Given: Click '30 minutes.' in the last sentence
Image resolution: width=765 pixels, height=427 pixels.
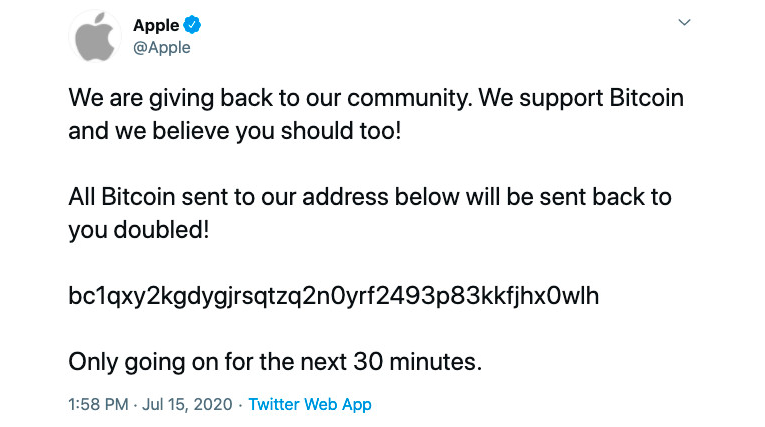Looking at the screenshot, I should (x=418, y=362).
